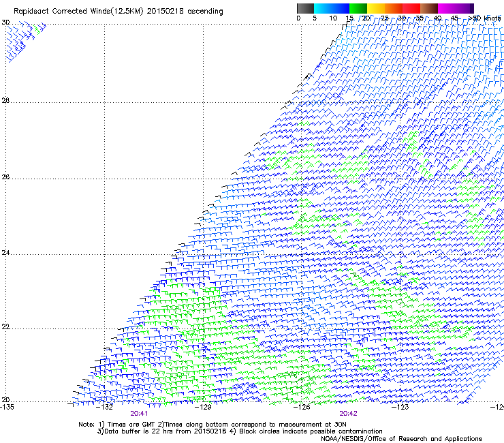Click the latitude label '28'
The image size is (504, 443).
5,101
